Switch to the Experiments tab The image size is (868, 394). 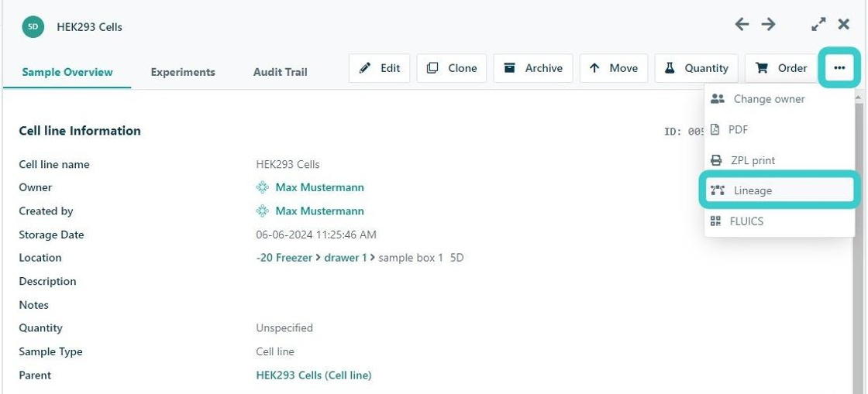coord(183,72)
